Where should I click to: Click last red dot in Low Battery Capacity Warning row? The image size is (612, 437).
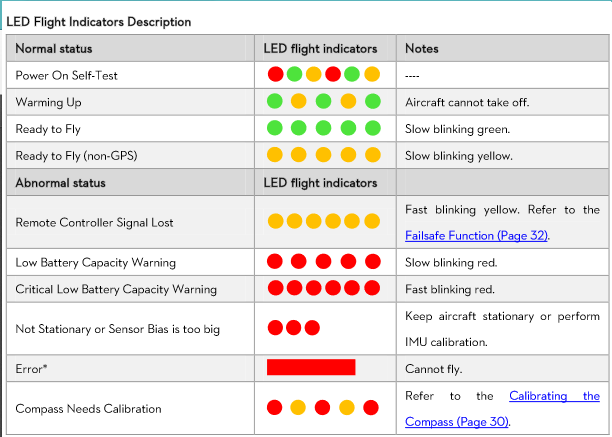[372, 262]
